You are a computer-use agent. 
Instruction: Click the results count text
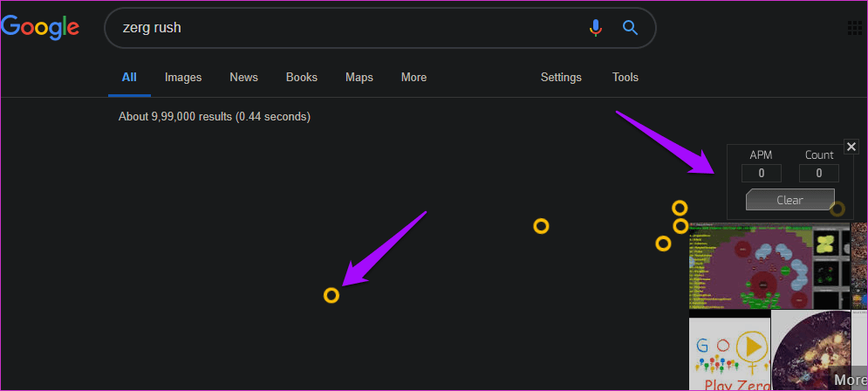215,117
